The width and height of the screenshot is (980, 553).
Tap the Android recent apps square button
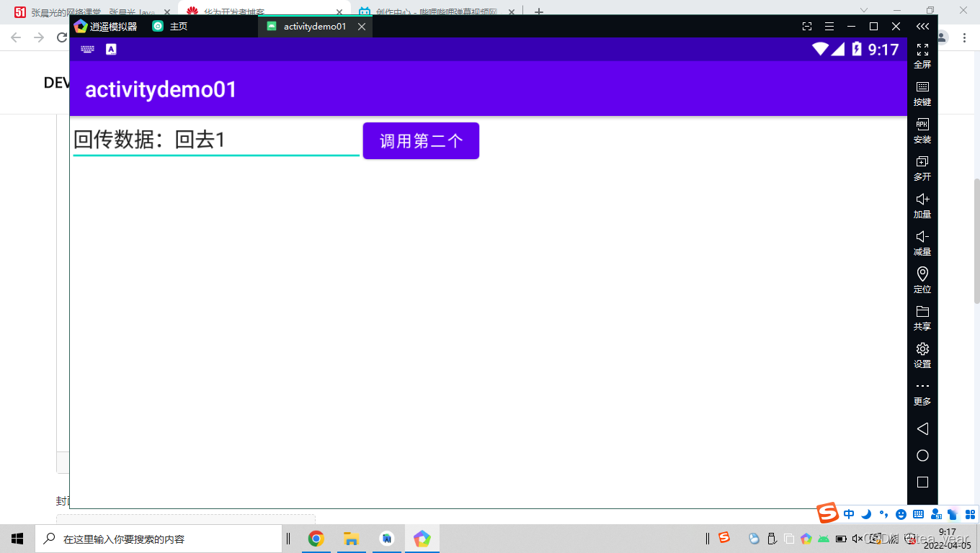pos(922,482)
